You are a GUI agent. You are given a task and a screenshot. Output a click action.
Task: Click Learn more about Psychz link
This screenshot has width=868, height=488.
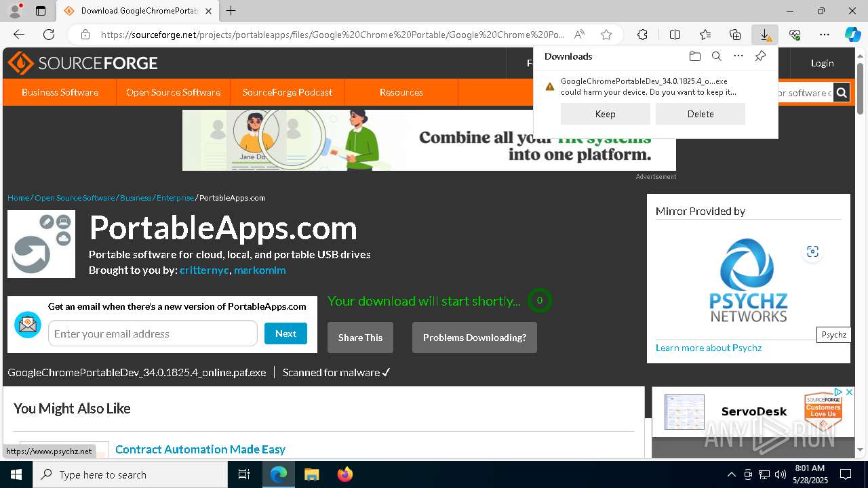709,348
